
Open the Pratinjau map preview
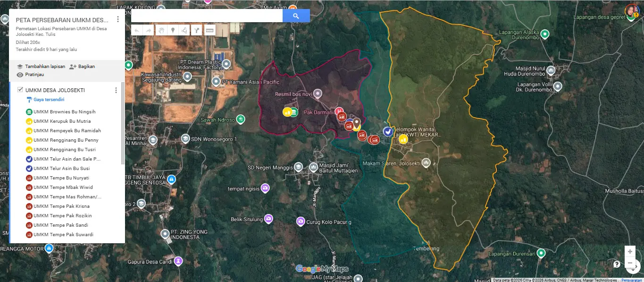33,74
